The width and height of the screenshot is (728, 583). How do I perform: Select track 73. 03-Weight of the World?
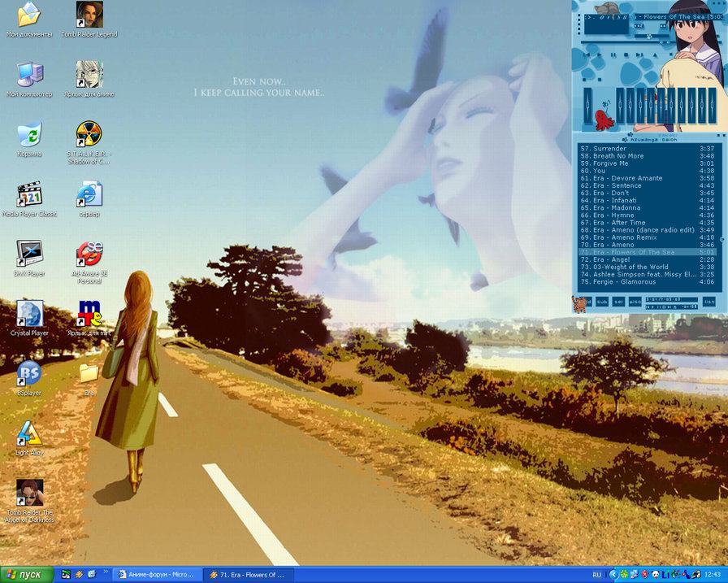pos(648,268)
